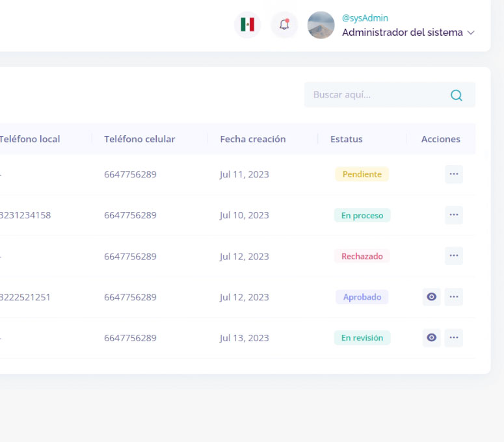Sort by Estatus column header
Image resolution: width=504 pixels, height=442 pixels.
(347, 139)
